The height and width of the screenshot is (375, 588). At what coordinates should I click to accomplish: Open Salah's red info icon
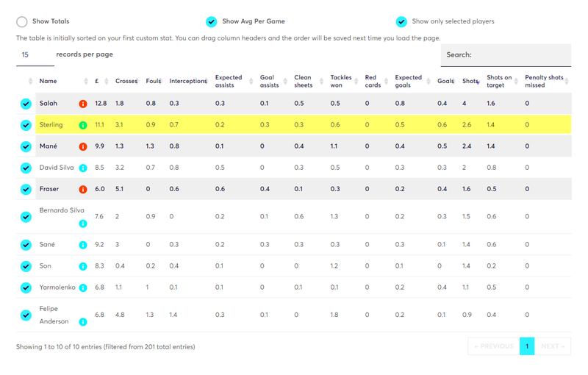click(x=83, y=104)
